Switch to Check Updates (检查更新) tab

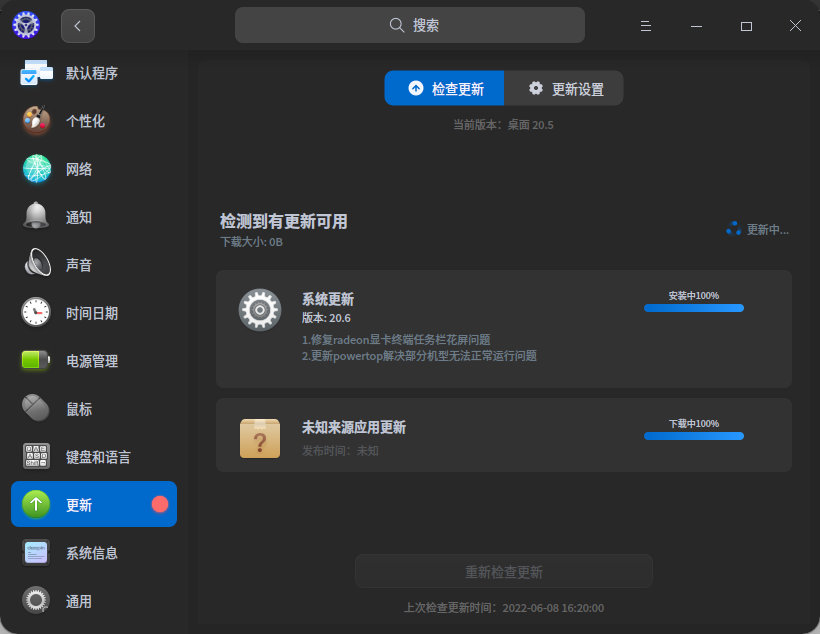(x=445, y=88)
